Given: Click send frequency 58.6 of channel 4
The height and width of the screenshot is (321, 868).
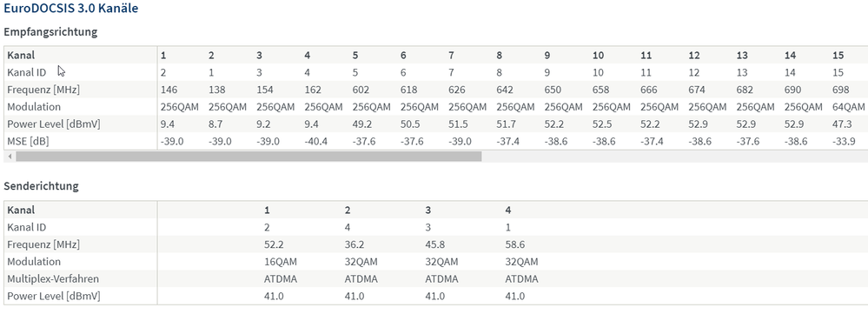Looking at the screenshot, I should 515,244.
